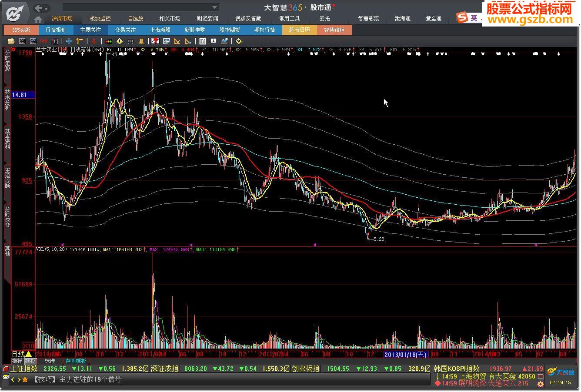Click the star favorite icon in ticker bar
This screenshot has width=581, height=392.
coord(25,379)
